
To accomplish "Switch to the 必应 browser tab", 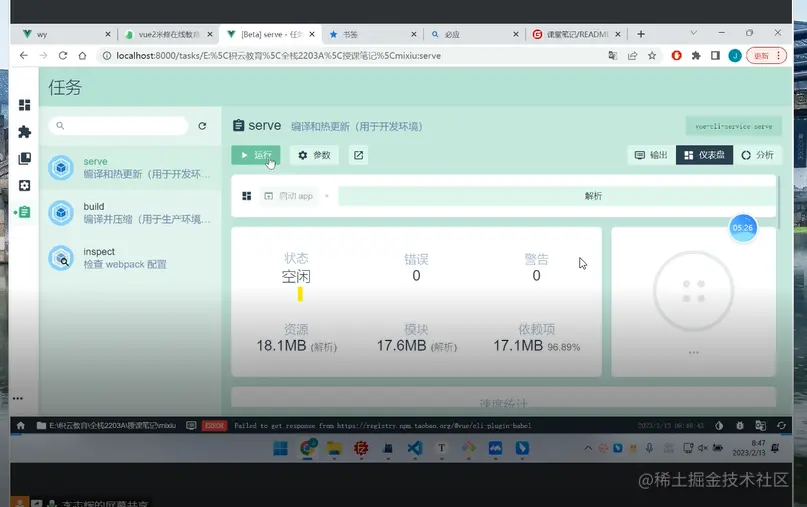I will (475, 34).
